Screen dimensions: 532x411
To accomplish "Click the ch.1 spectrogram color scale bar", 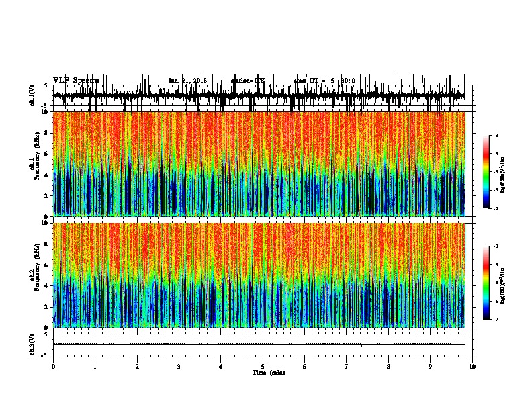I will [486, 172].
